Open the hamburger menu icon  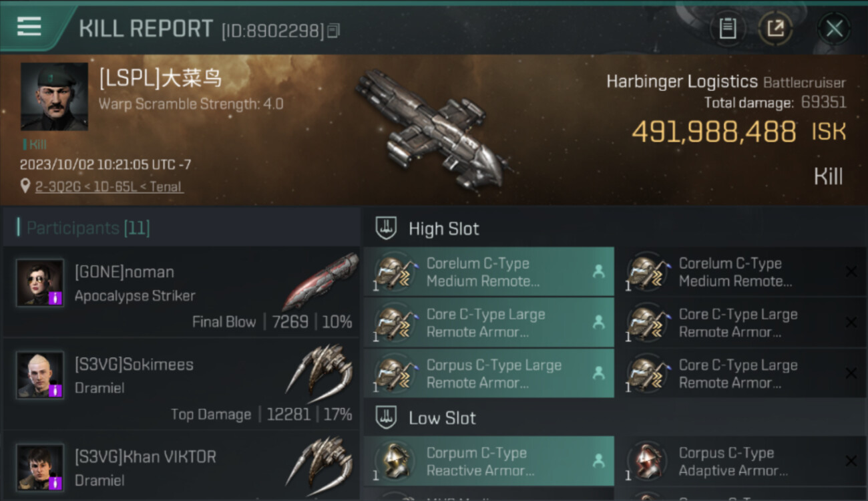(29, 26)
